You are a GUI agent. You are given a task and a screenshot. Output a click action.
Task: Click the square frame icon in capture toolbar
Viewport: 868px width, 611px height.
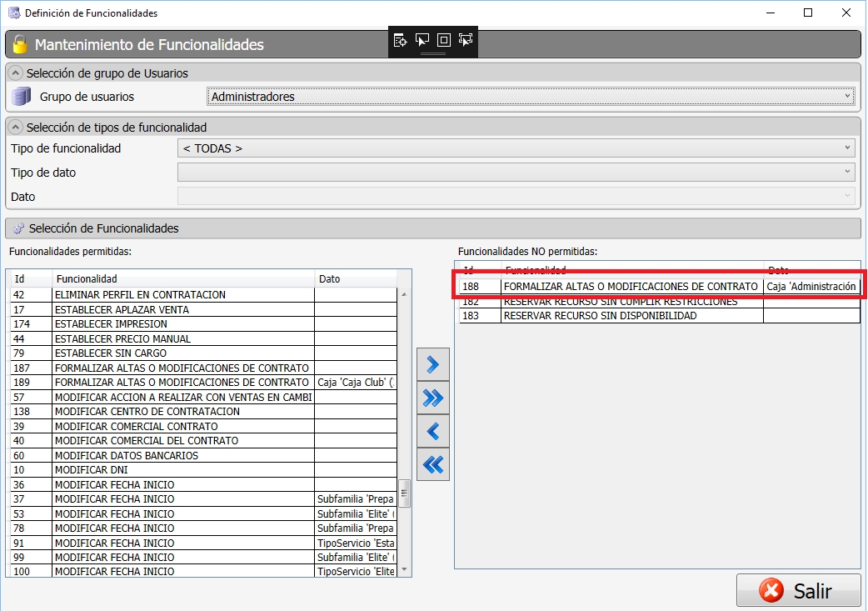click(443, 41)
